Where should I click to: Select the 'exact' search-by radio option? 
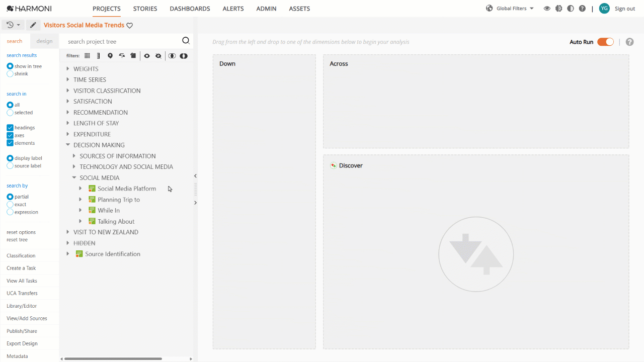click(10, 205)
